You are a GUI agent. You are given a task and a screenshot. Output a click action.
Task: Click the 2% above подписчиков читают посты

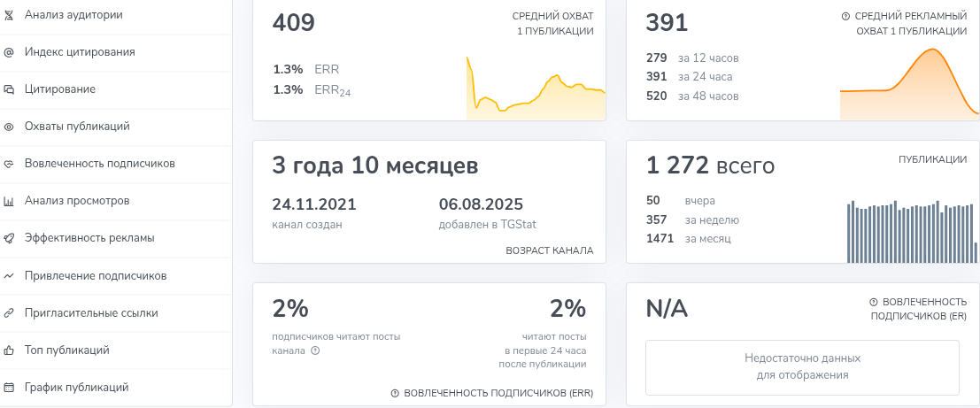click(290, 309)
